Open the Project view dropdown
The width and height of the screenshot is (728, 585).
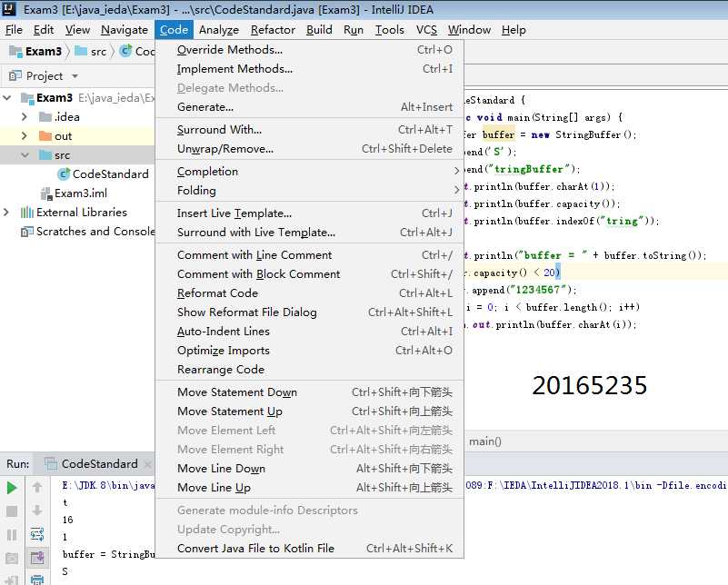(x=75, y=76)
